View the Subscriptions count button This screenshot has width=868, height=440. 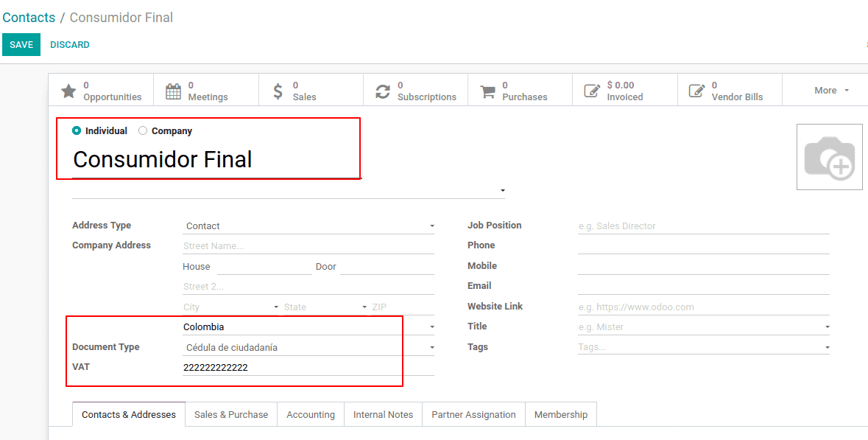(415, 91)
